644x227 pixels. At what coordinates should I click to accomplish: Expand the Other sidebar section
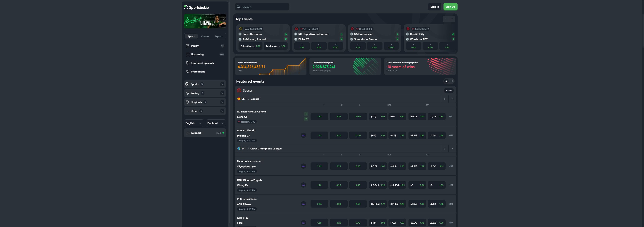(222, 111)
